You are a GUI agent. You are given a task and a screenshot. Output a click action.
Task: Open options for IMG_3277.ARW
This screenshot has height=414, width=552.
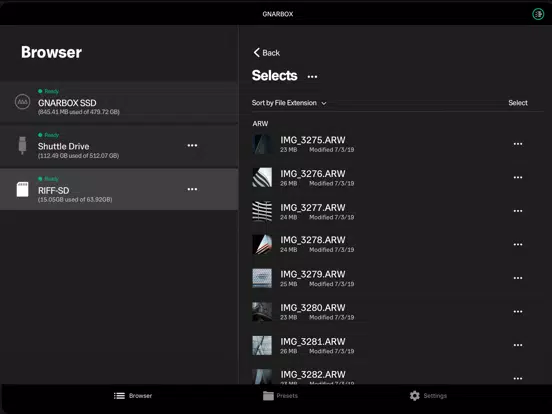[518, 211]
